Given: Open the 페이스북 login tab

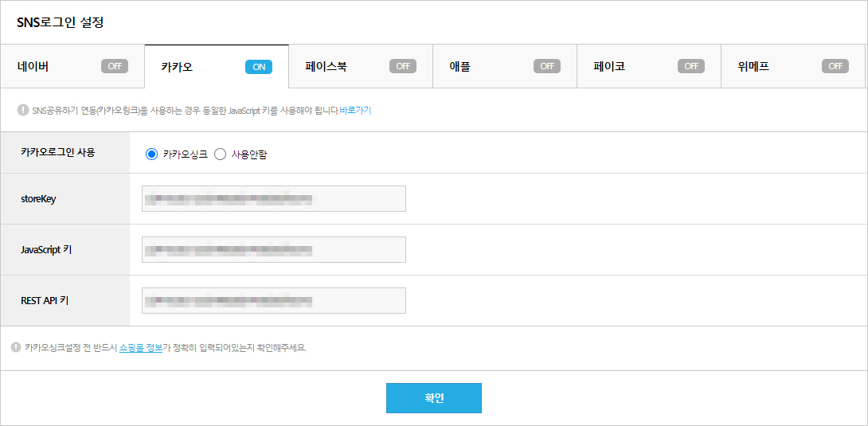Looking at the screenshot, I should point(326,66).
